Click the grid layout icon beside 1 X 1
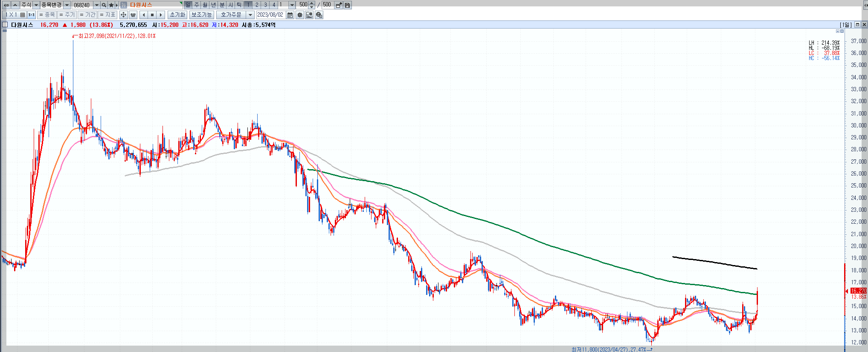 click(23, 15)
